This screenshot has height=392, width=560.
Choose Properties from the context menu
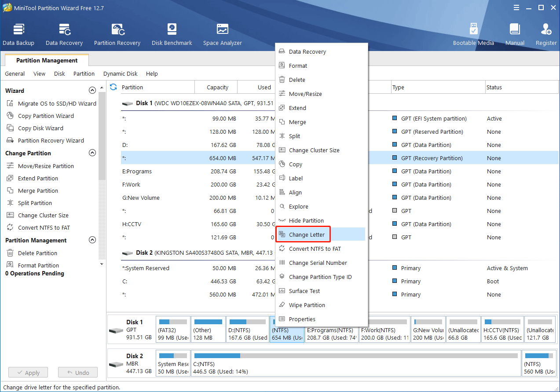(x=321, y=319)
